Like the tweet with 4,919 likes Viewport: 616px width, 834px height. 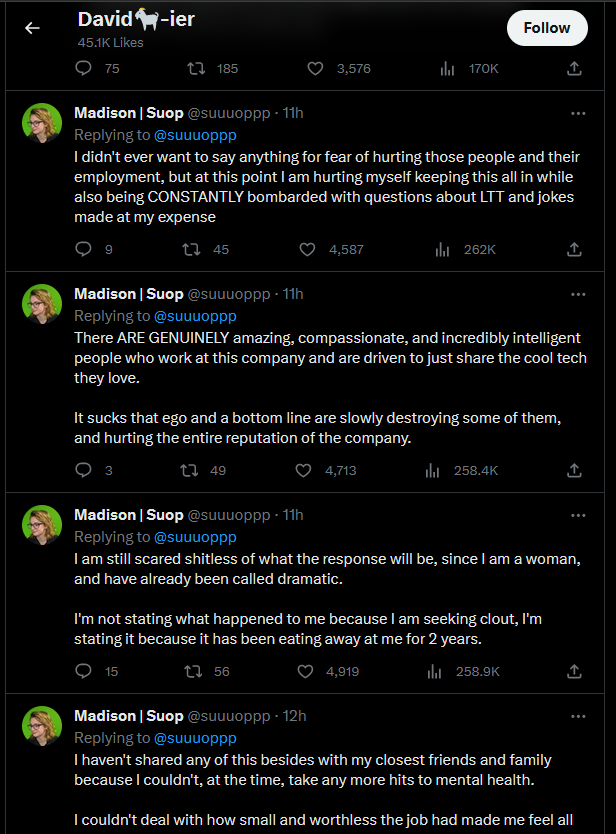(x=305, y=671)
